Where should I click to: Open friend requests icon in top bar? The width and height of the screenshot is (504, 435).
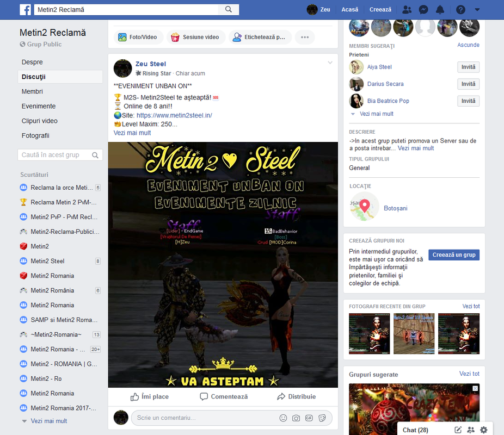407,10
